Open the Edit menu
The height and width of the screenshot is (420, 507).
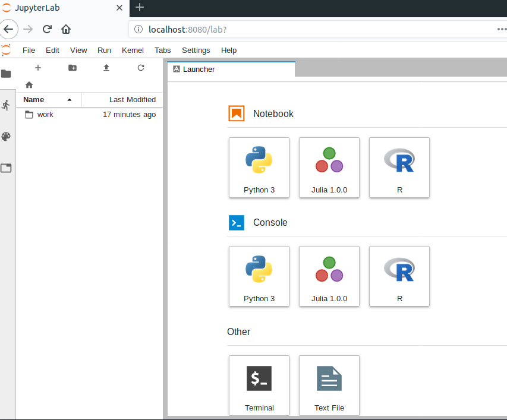(x=52, y=50)
